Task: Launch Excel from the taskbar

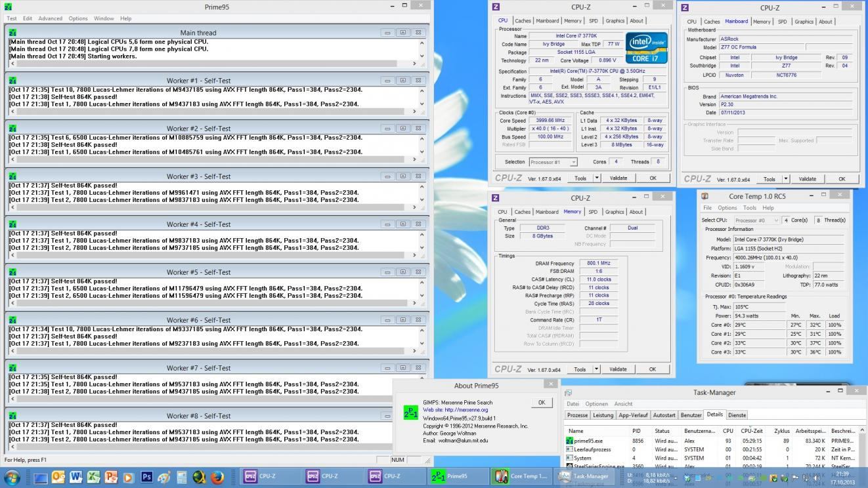Action: [x=93, y=477]
